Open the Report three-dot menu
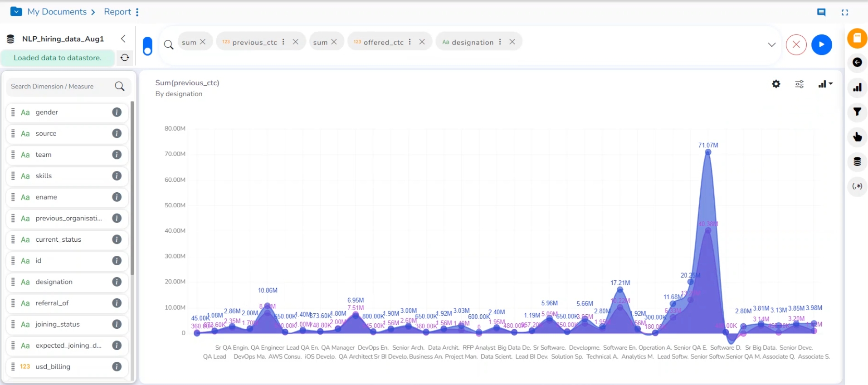The image size is (868, 385). pos(137,12)
